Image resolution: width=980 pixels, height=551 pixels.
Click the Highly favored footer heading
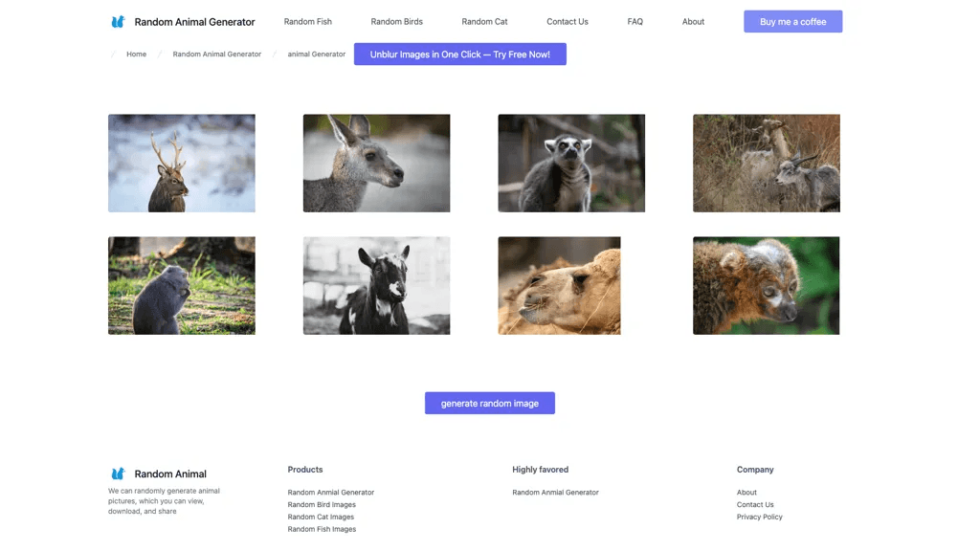(540, 469)
